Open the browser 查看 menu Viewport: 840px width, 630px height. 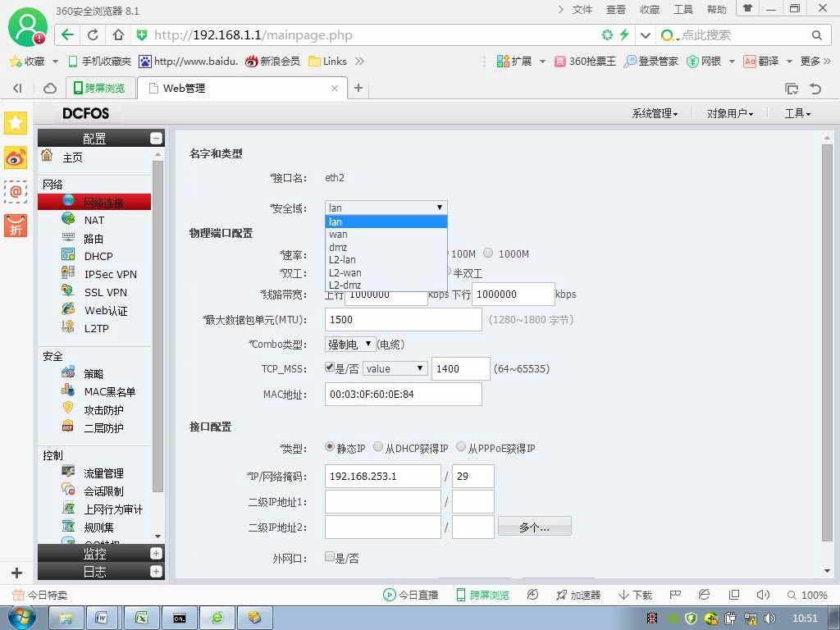pos(615,10)
